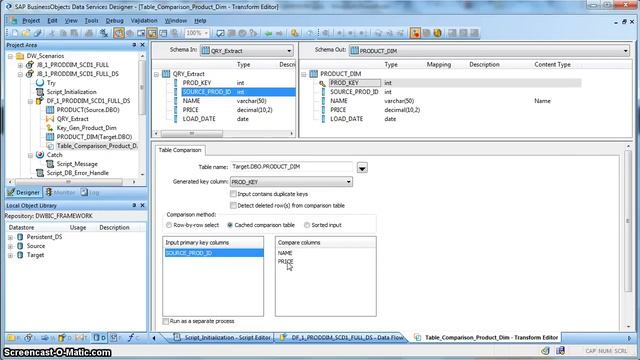640x360 pixels.
Task: Expand the Persistent_DS datastore
Action: point(11,237)
